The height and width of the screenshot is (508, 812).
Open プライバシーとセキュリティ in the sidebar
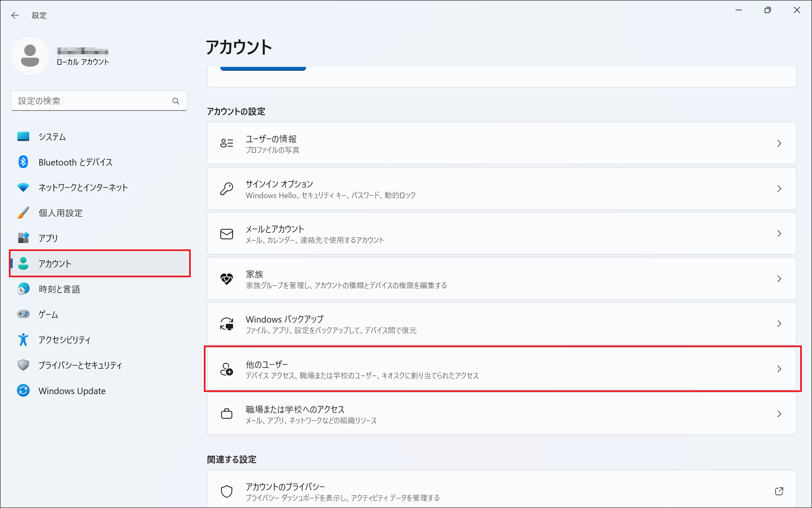[x=80, y=365]
